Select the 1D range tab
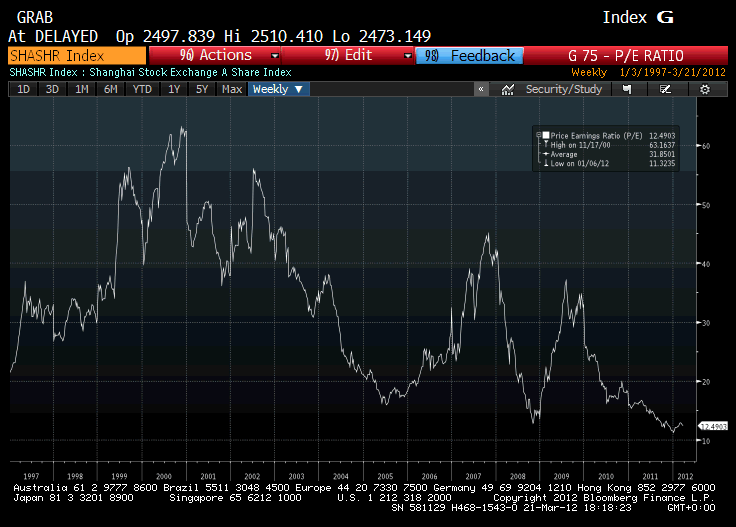 pyautogui.click(x=23, y=89)
